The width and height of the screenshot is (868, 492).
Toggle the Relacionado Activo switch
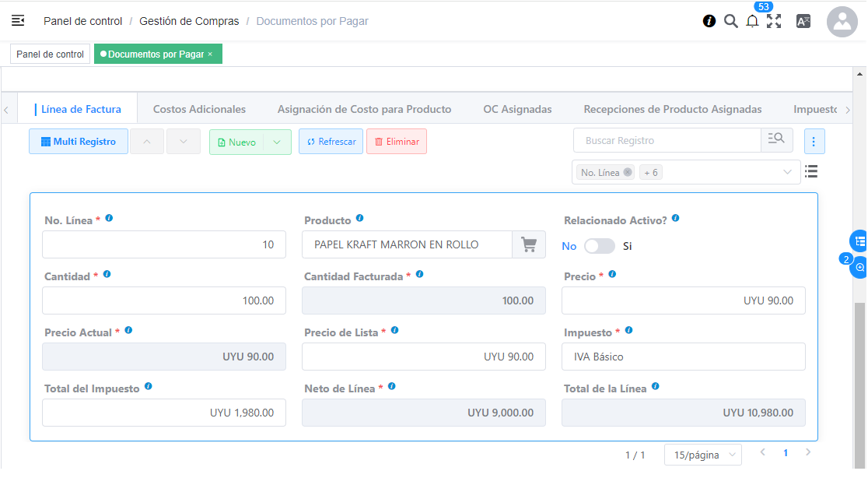click(599, 246)
